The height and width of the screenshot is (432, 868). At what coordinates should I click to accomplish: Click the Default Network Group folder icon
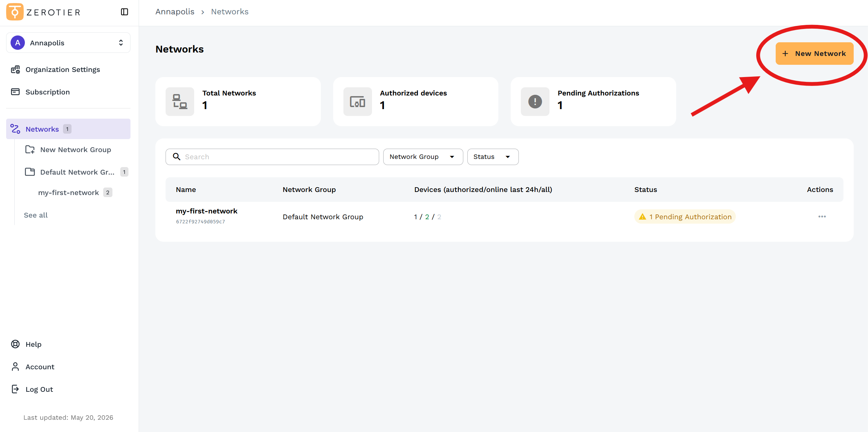pyautogui.click(x=30, y=172)
